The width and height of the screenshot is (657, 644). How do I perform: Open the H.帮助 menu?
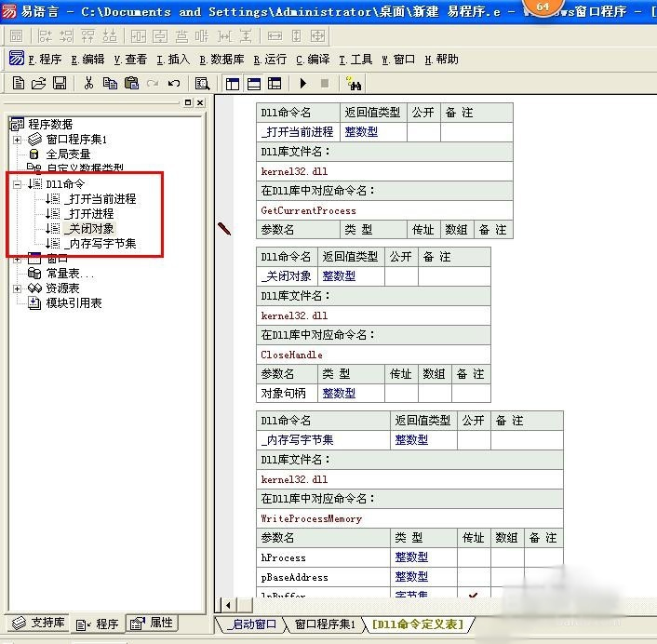pyautogui.click(x=441, y=60)
